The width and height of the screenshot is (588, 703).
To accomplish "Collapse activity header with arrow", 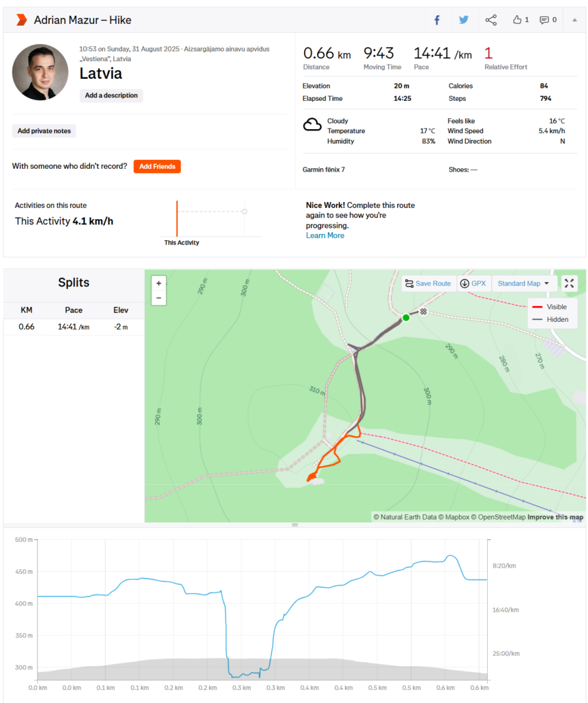I will (574, 20).
